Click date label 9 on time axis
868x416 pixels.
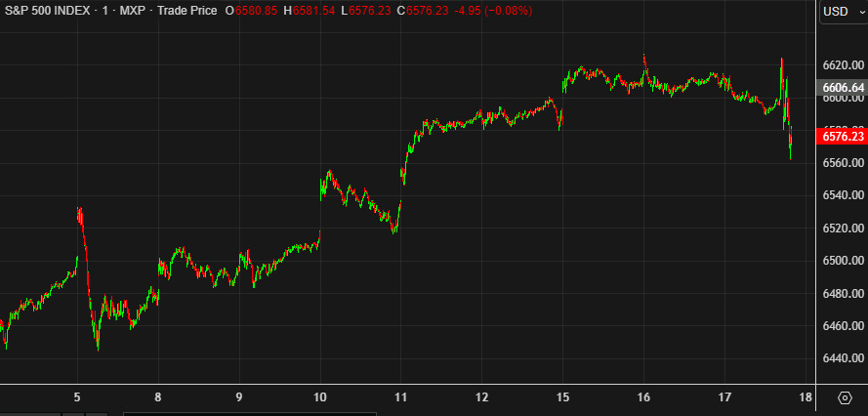tap(239, 397)
